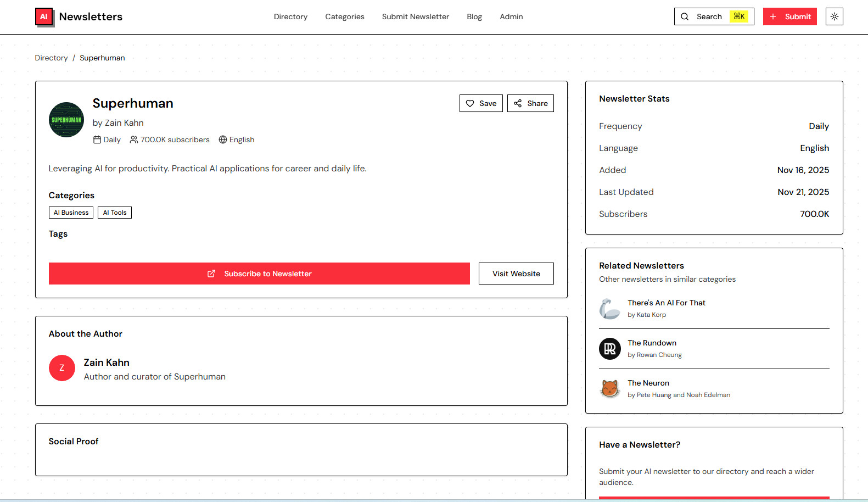Click the red Submit button

[790, 16]
